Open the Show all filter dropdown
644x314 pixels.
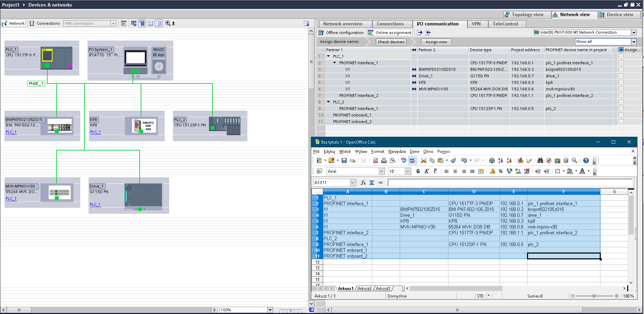tap(634, 42)
